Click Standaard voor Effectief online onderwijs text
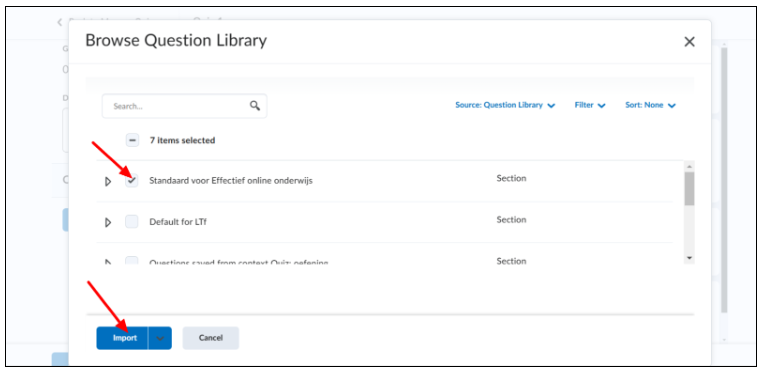761x373 pixels. 231,181
